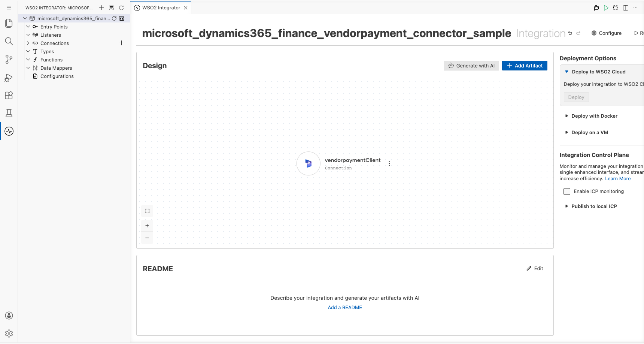Split the editor layout
This screenshot has height=344, width=644.
point(626,7)
